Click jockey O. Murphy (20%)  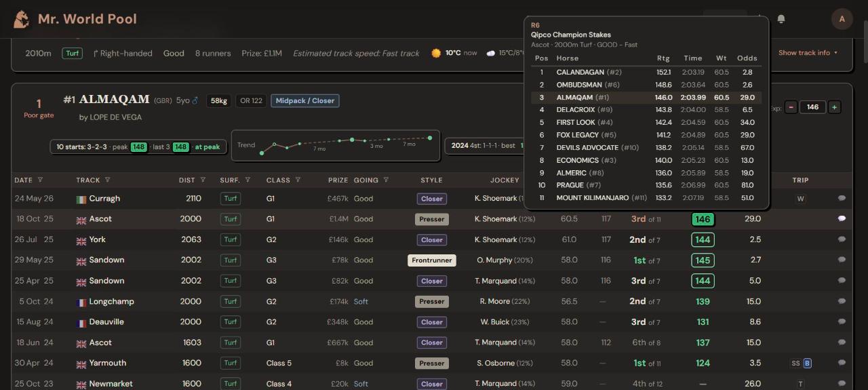(505, 260)
